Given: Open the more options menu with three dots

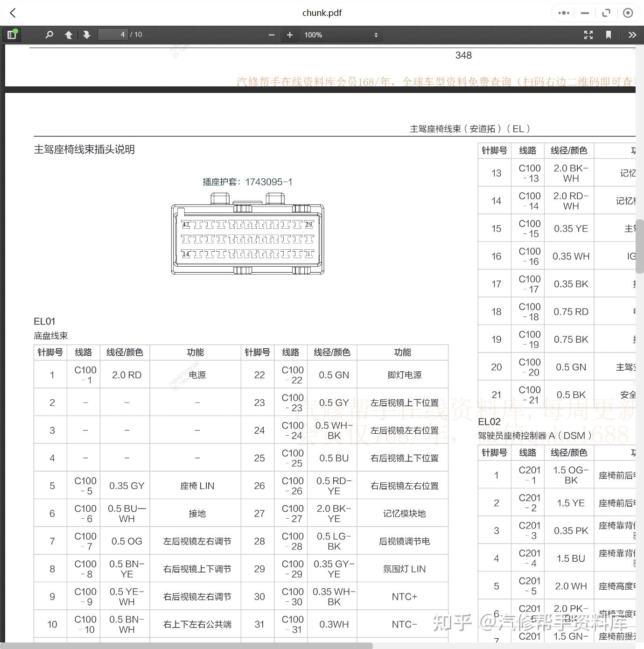Looking at the screenshot, I should [x=563, y=13].
